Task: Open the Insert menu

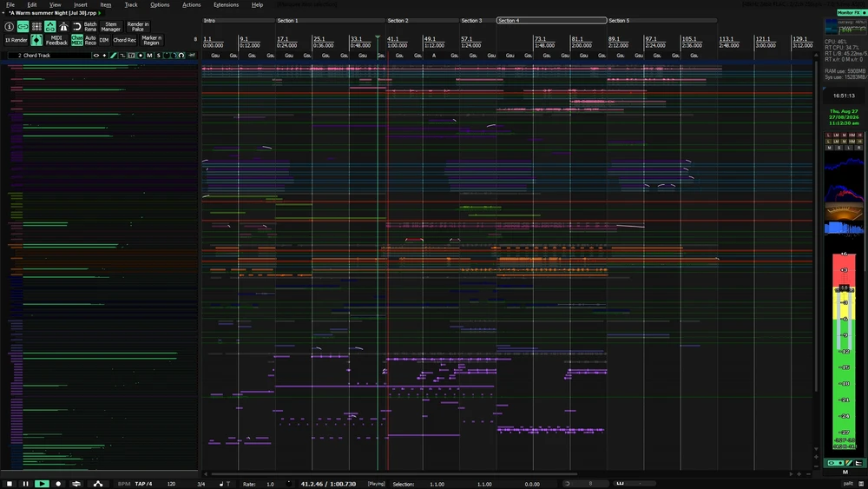Action: [x=80, y=4]
